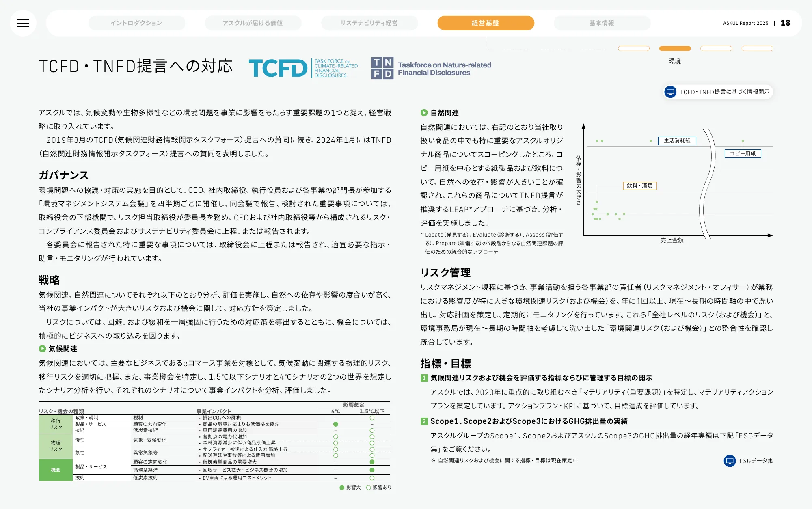Image resolution: width=812 pixels, height=509 pixels.
Task: Switch to the イントロダクション tab
Action: pos(137,23)
